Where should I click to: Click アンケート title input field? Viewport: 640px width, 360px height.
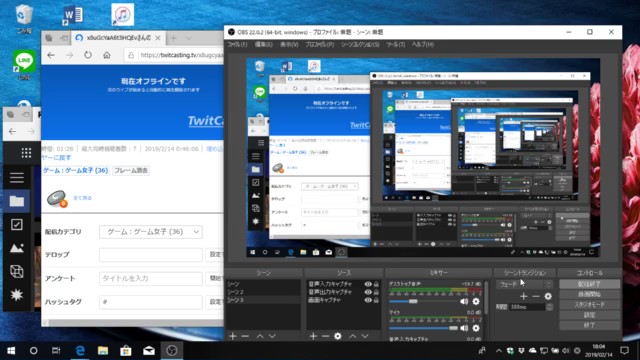point(151,278)
